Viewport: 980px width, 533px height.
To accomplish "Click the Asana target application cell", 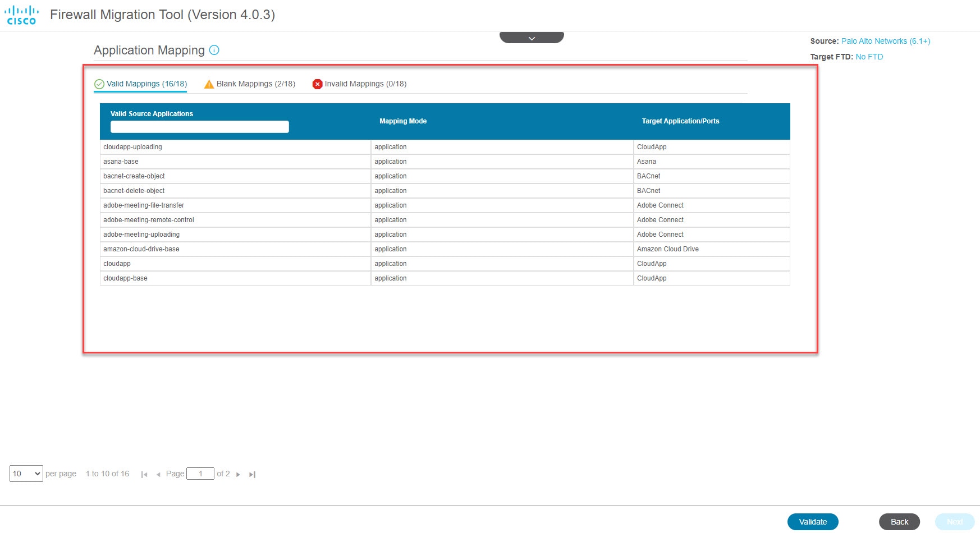I will point(712,162).
